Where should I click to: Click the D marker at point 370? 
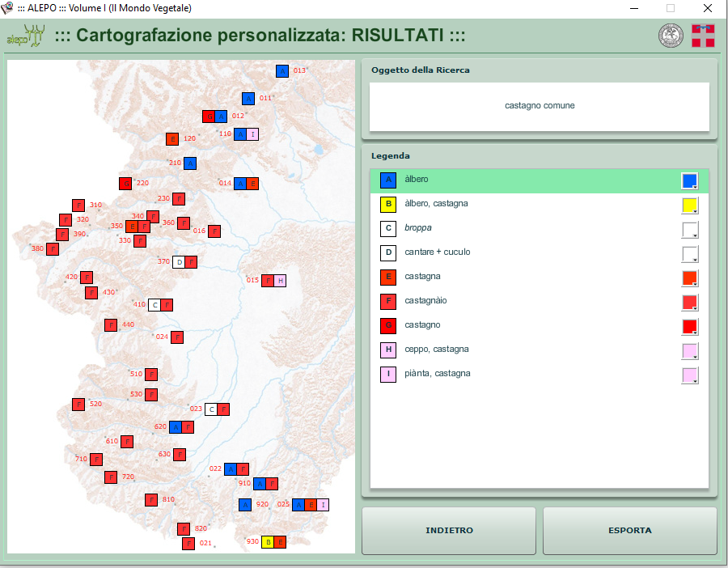click(179, 262)
